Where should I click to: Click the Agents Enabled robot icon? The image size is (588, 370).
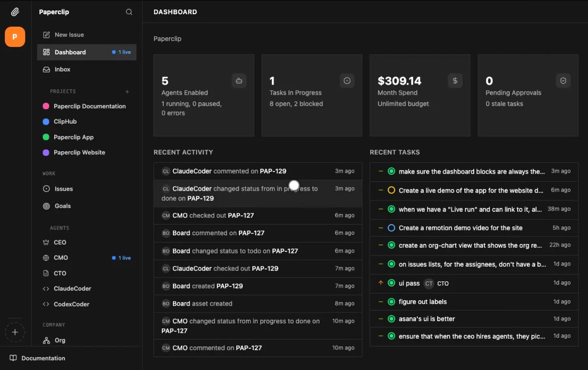coord(239,81)
